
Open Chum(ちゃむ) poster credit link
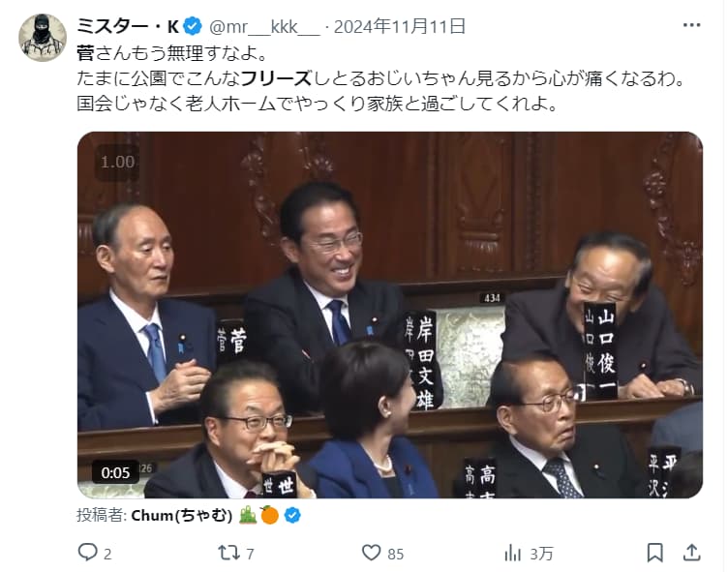182,515
